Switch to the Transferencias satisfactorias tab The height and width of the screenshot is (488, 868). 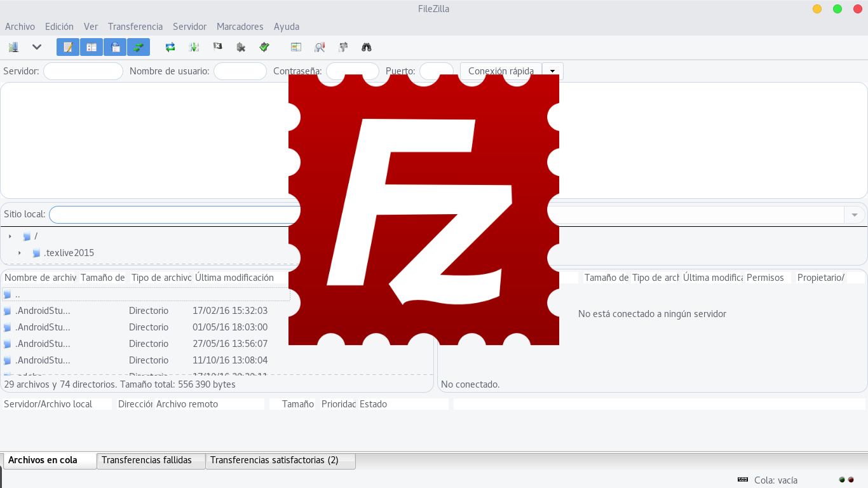[x=280, y=461]
